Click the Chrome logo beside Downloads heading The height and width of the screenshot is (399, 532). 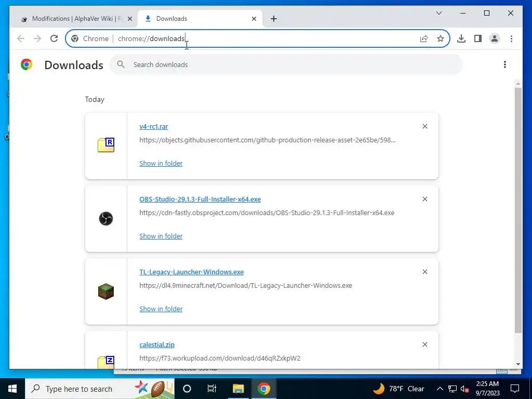pos(26,64)
